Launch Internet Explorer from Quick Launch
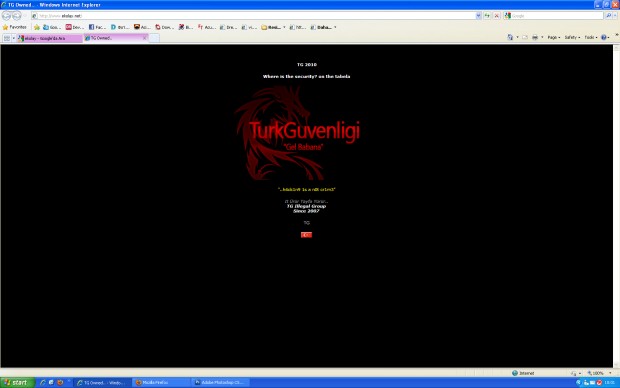Viewport: 620px width, 388px height. [43, 382]
